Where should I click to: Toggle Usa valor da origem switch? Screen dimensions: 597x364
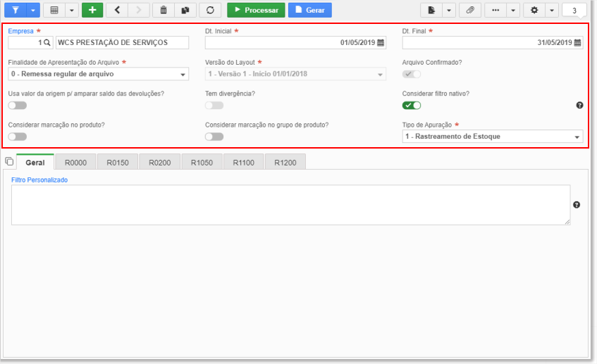(x=18, y=106)
